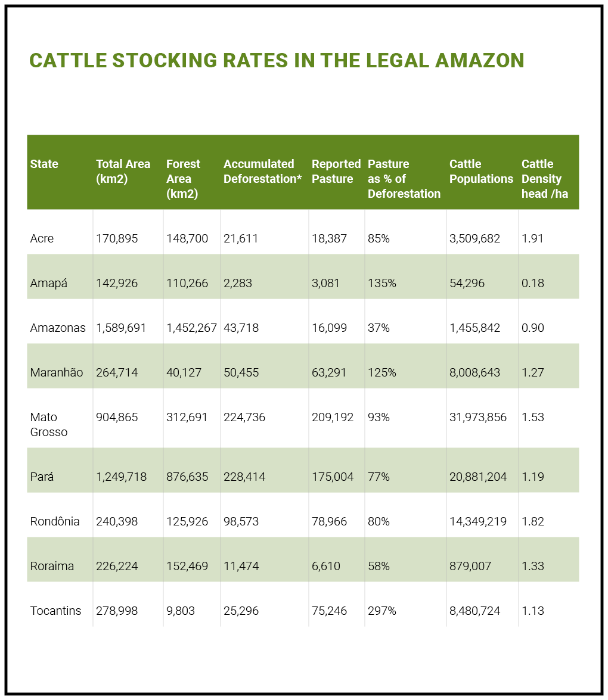Click the Total Area (km2) column header
The image size is (608, 700).
click(x=123, y=172)
